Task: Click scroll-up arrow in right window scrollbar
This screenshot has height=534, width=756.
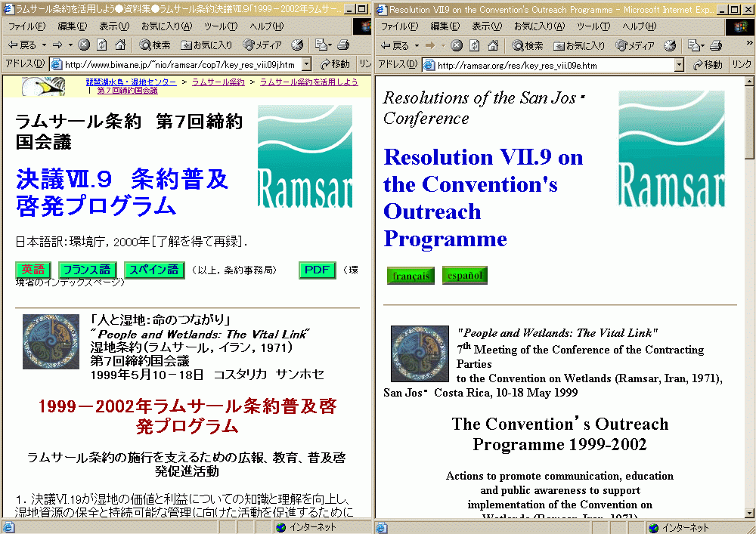Action: (x=749, y=80)
